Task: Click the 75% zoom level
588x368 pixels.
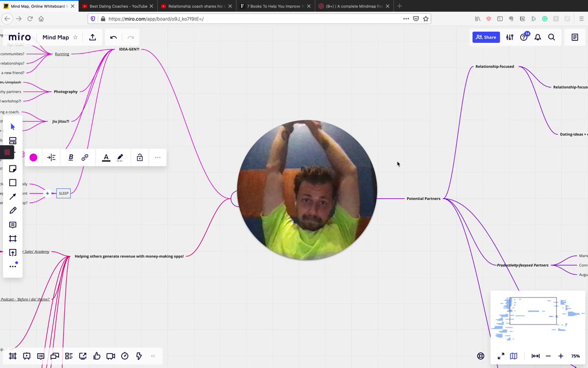Action: coord(575,356)
